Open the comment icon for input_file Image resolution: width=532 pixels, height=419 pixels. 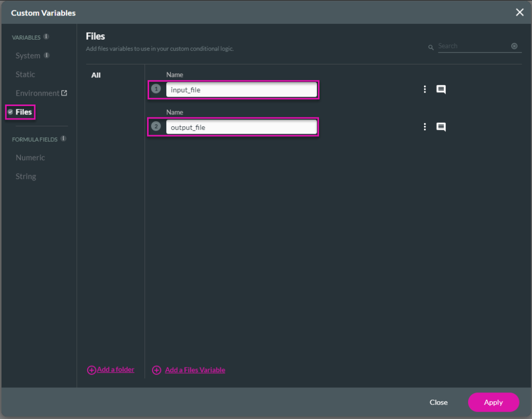(x=441, y=89)
